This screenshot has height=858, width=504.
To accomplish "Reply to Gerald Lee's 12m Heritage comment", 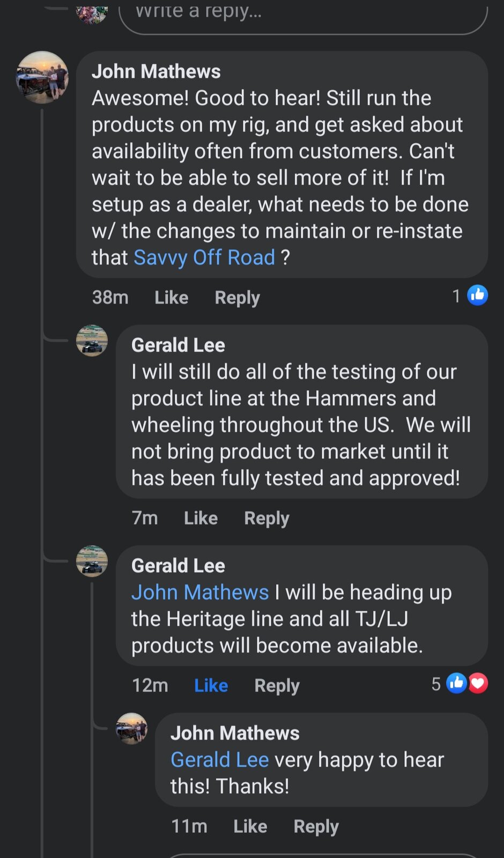I will click(277, 685).
